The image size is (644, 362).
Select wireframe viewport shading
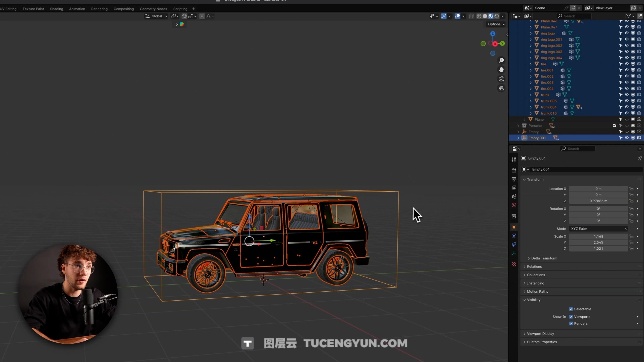[479, 16]
